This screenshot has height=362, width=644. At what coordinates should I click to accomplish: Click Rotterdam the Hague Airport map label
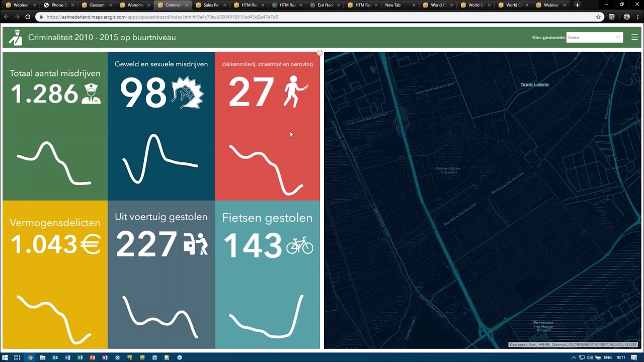click(x=543, y=326)
